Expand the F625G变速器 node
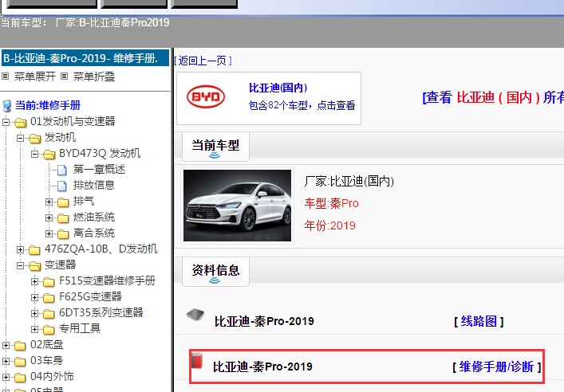Image resolution: width=564 pixels, height=392 pixels. [35, 297]
